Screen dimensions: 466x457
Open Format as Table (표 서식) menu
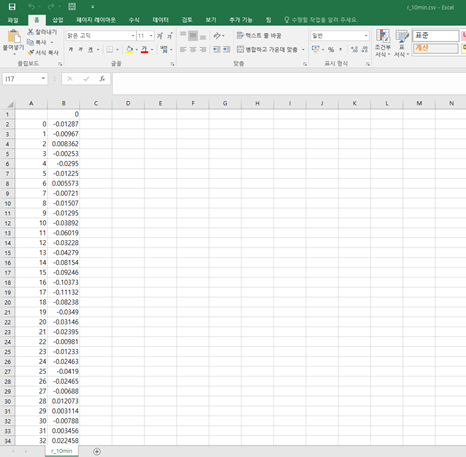coord(402,43)
